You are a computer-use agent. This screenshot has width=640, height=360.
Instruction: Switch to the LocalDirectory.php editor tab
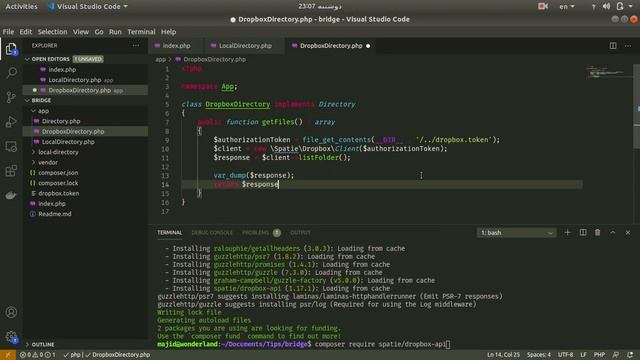[x=245, y=46]
